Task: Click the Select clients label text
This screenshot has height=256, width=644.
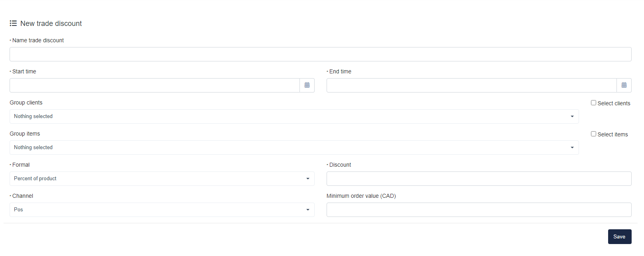Action: point(614,103)
